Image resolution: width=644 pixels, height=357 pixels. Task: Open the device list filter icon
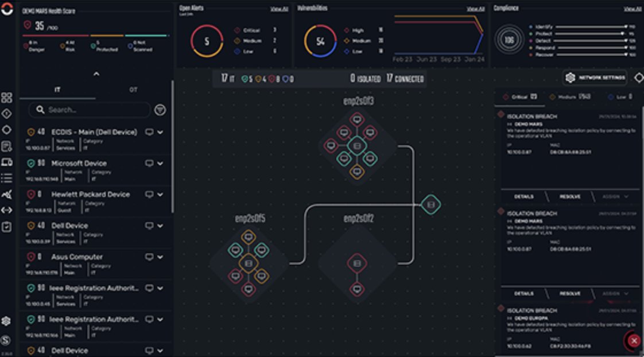pos(160,110)
